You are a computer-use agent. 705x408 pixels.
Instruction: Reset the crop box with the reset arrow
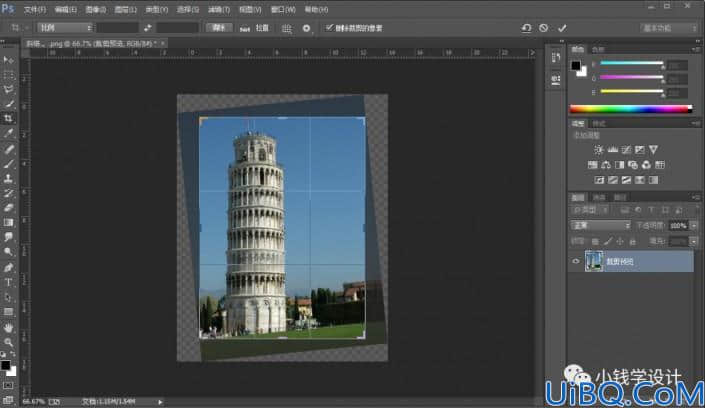(x=526, y=28)
